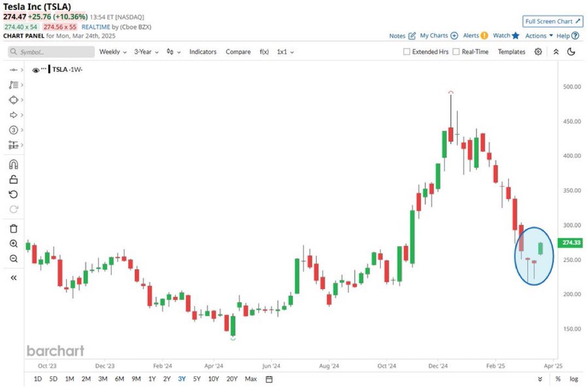Click the Alerts warning icon
588x390 pixels.
click(x=484, y=36)
